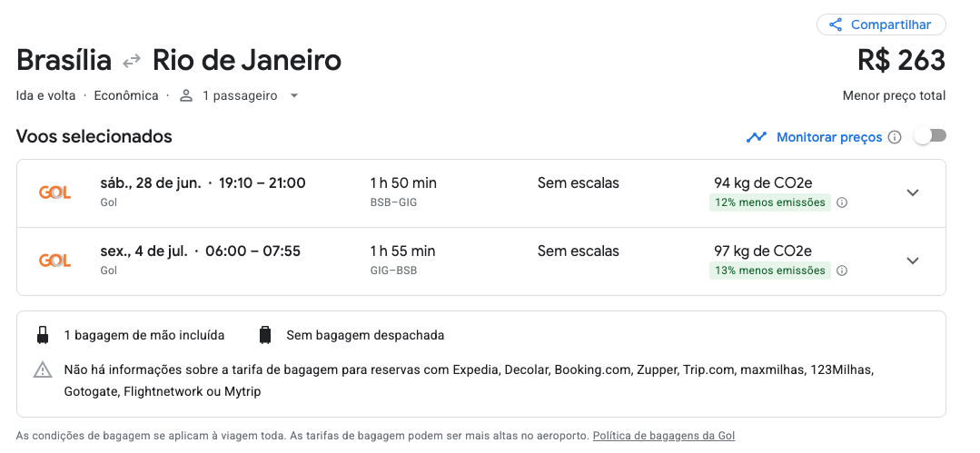The width and height of the screenshot is (980, 453).
Task: Click the checked baggage suitcase icon
Action: click(x=265, y=335)
